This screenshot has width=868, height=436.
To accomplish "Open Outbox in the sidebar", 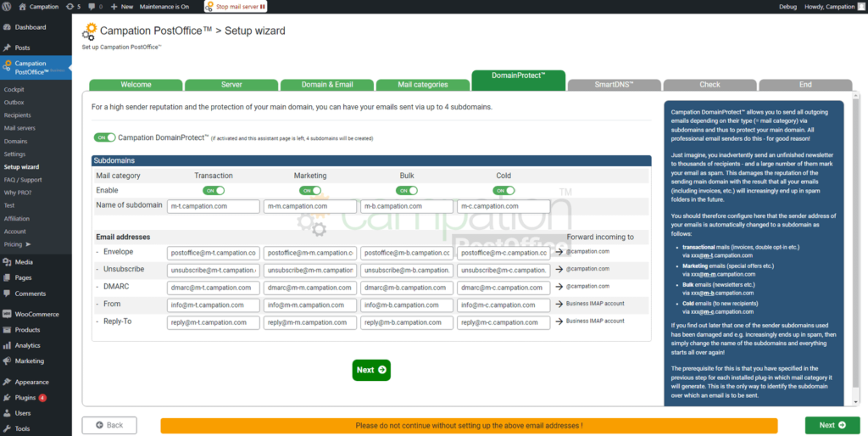I will pyautogui.click(x=14, y=103).
